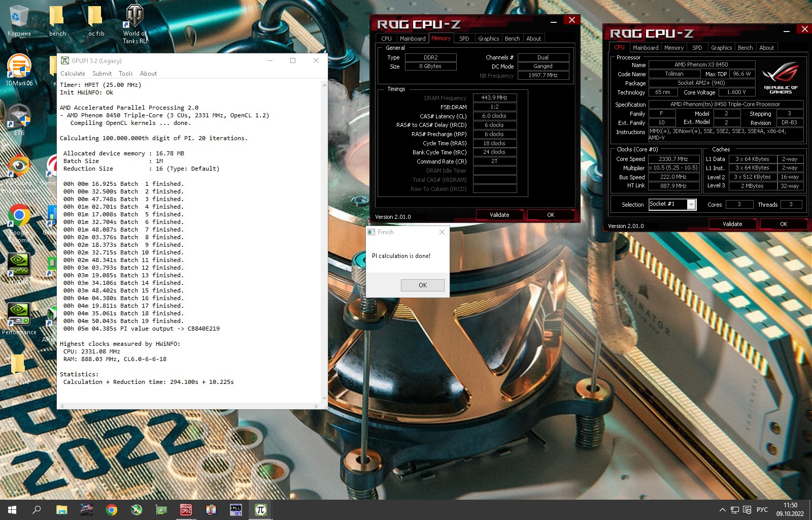Select Bench tab in right CPU-Z window
The width and height of the screenshot is (812, 520).
pyautogui.click(x=745, y=48)
